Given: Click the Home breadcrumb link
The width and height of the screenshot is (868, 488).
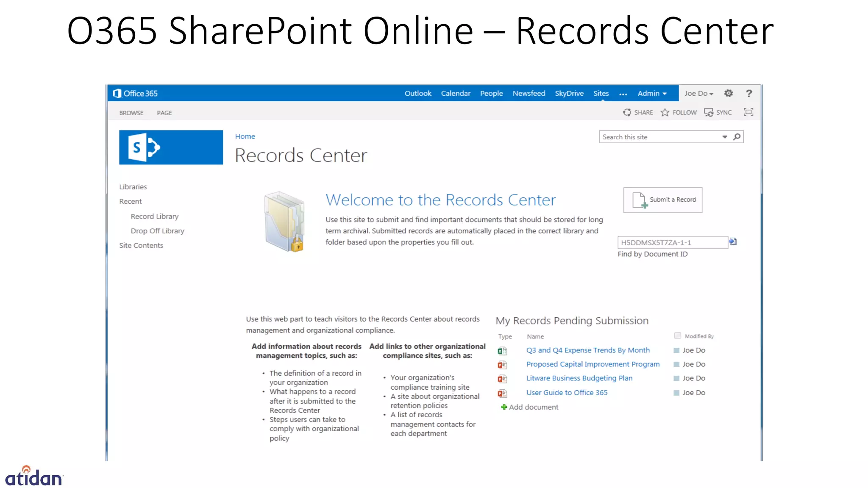Looking at the screenshot, I should pos(245,136).
